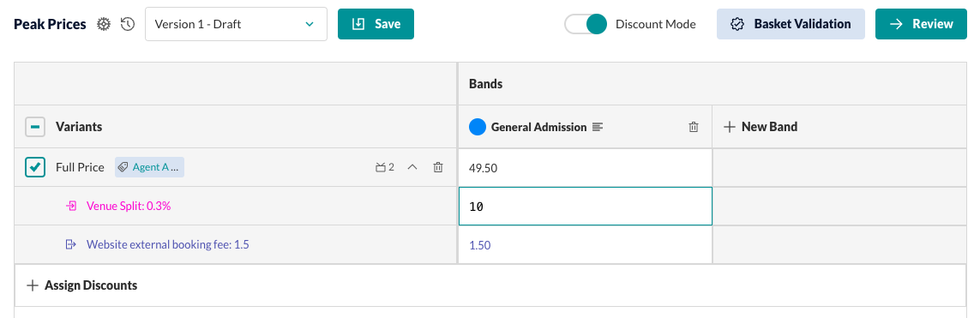Select the General Admission blue color dot
The image size is (980, 318).
point(478,127)
